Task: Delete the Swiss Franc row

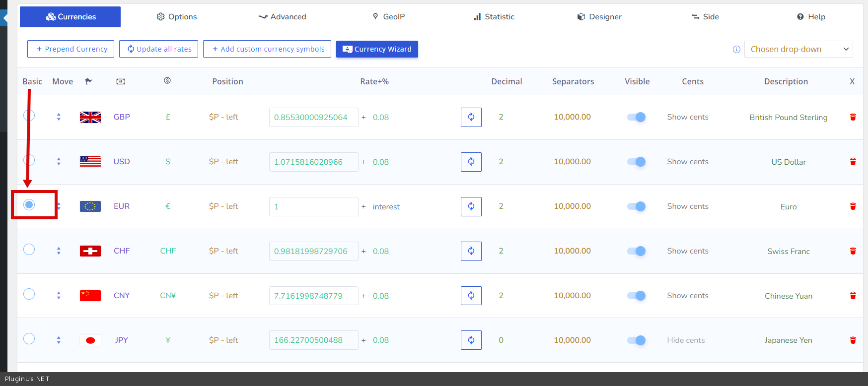Action: [853, 251]
